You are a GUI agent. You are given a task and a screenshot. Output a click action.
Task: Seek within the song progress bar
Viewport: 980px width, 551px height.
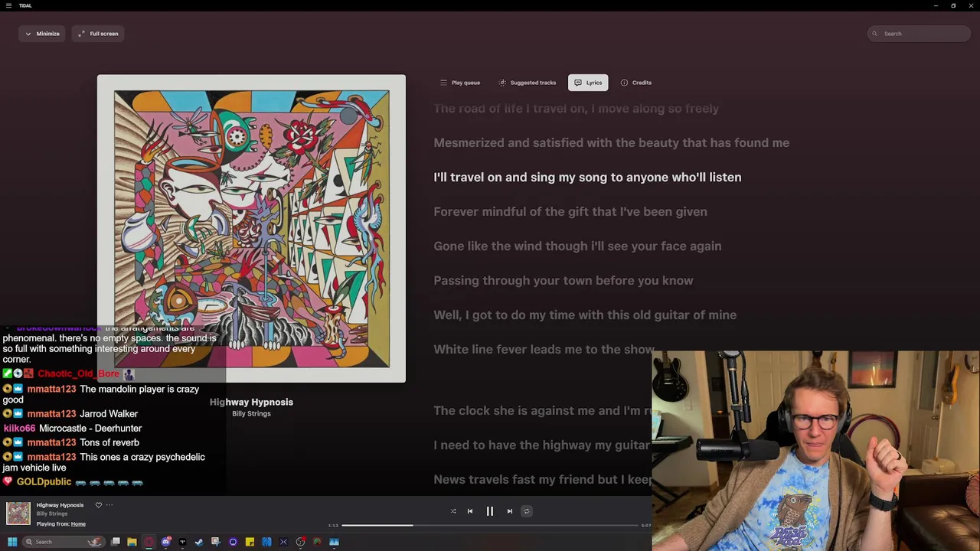[x=490, y=525]
